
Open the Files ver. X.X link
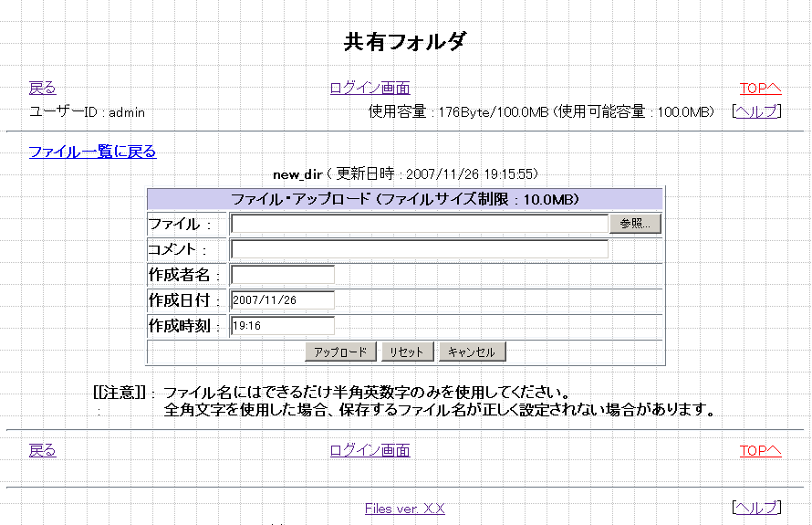pos(404,509)
